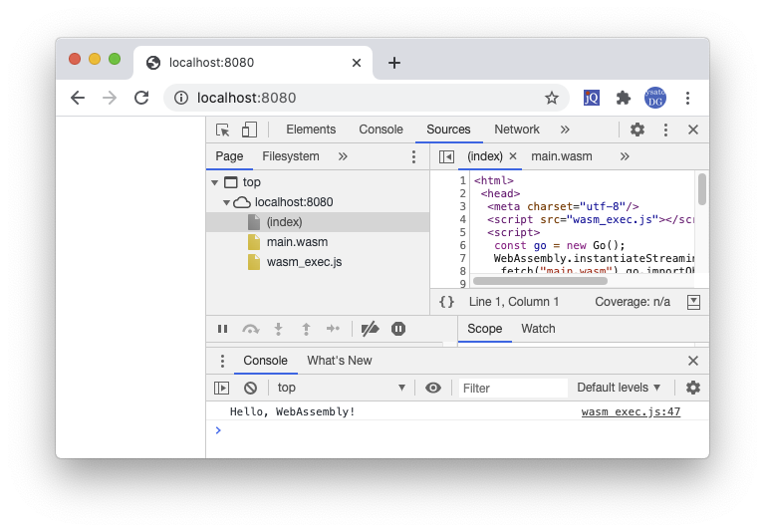The height and width of the screenshot is (532, 765).
Task: Select main.wasm in the file tree
Action: click(x=297, y=242)
